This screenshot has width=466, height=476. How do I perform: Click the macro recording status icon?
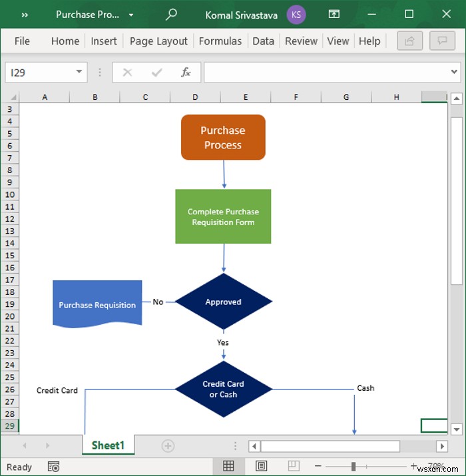point(54,467)
